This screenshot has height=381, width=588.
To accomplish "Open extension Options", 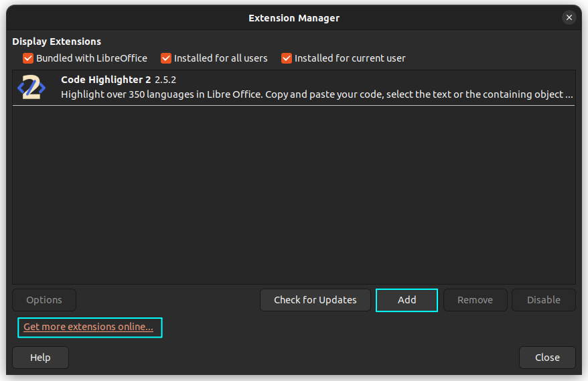I will (x=44, y=300).
